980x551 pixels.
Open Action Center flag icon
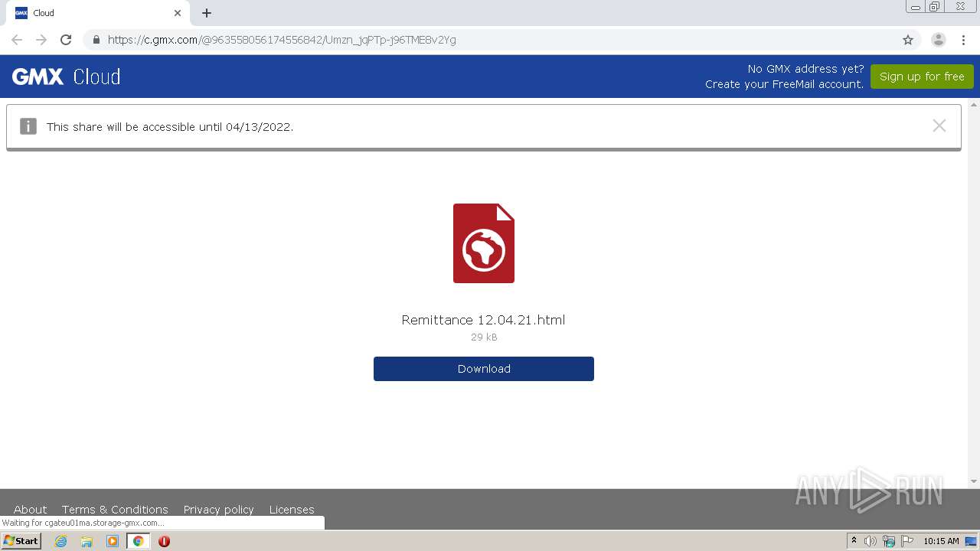tap(907, 541)
